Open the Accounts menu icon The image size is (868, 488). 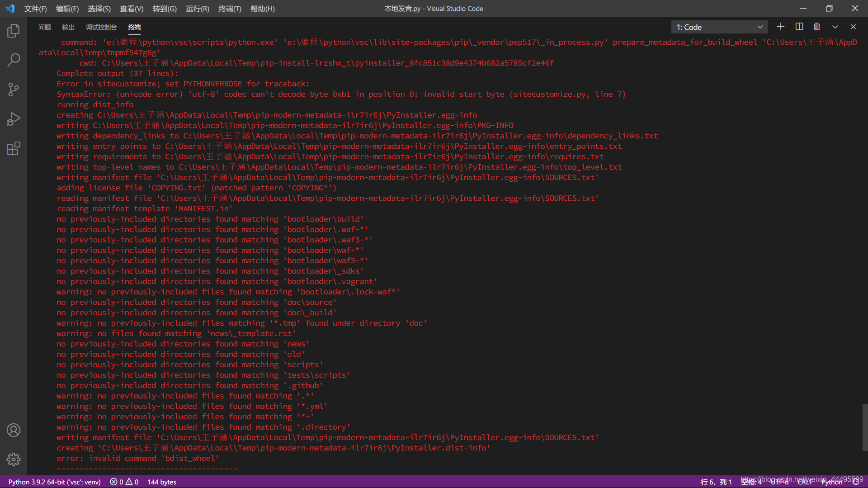pyautogui.click(x=14, y=430)
